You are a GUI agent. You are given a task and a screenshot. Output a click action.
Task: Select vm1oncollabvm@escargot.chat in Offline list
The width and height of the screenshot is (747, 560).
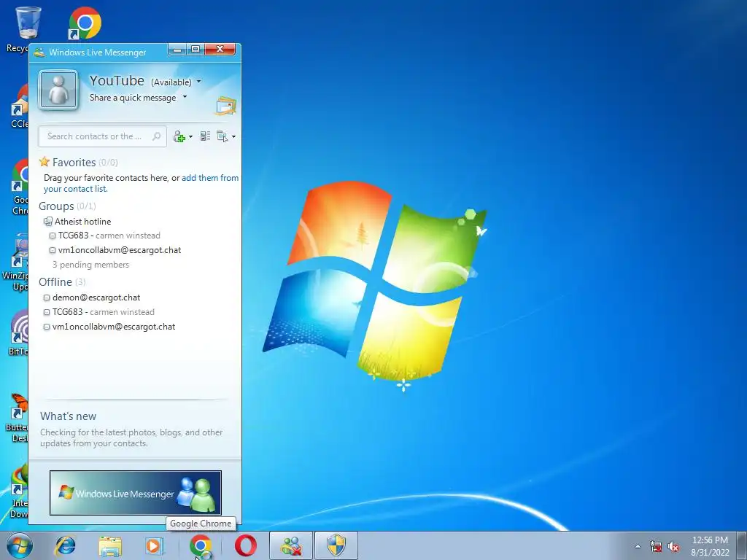(109, 327)
